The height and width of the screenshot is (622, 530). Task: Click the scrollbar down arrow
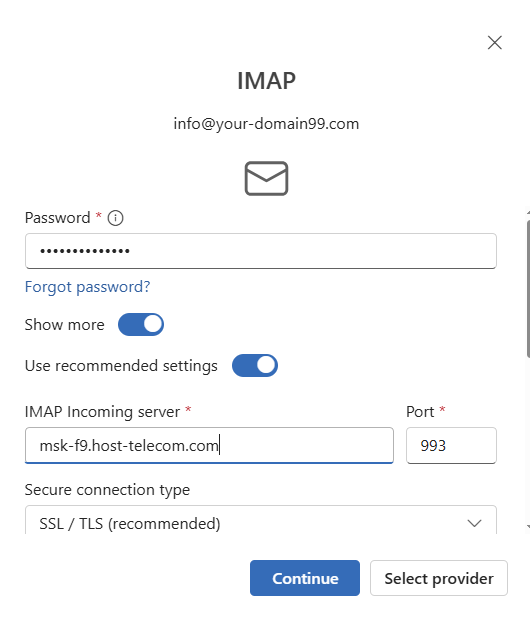(x=528, y=527)
